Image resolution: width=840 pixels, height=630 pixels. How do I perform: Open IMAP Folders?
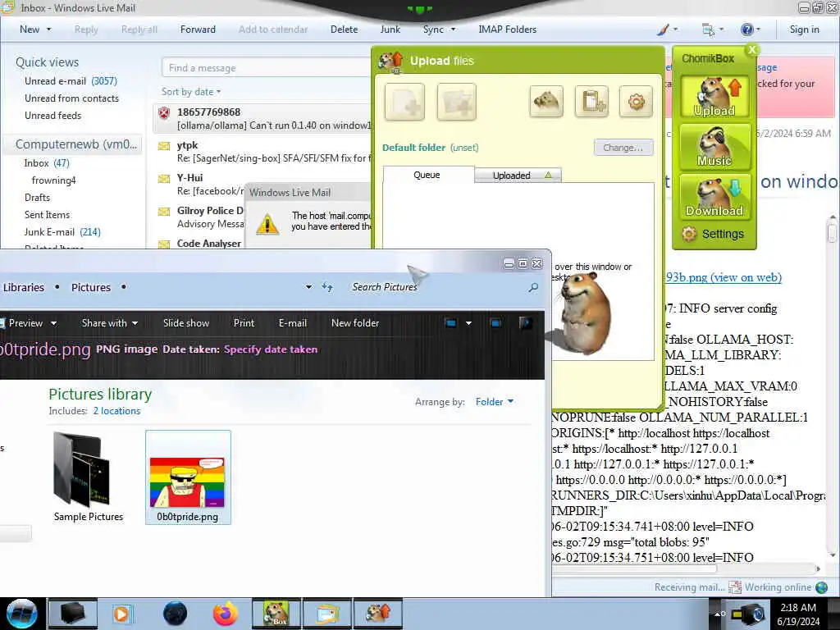click(x=507, y=30)
